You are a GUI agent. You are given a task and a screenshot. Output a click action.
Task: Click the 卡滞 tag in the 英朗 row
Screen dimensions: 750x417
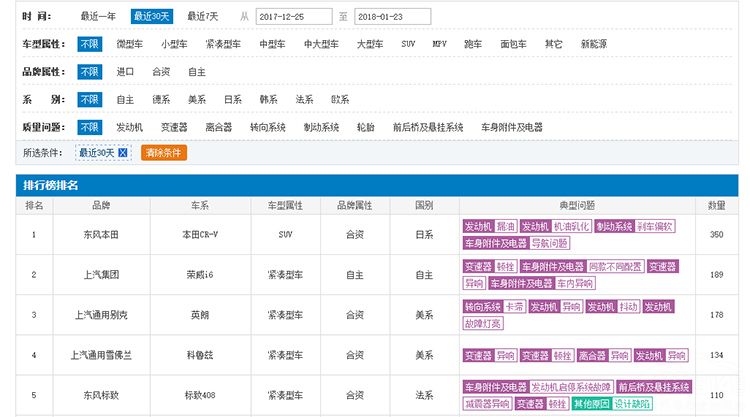click(514, 307)
